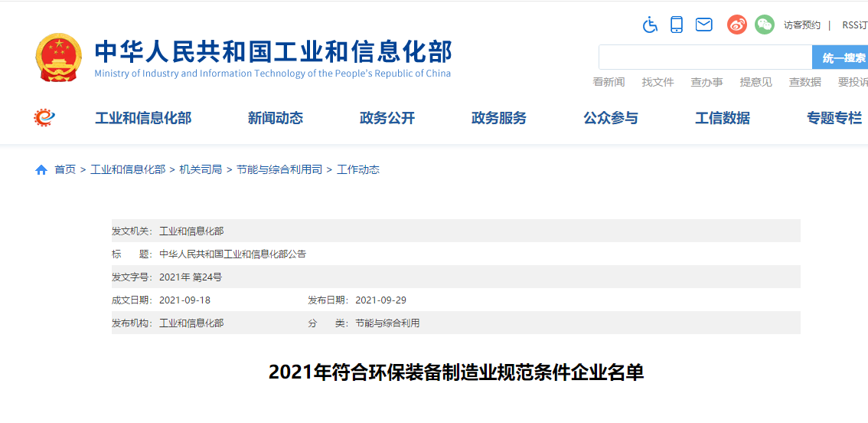Image resolution: width=868 pixels, height=423 pixels.
Task: Click the red gear icon in navigation bar
Action: (44, 117)
